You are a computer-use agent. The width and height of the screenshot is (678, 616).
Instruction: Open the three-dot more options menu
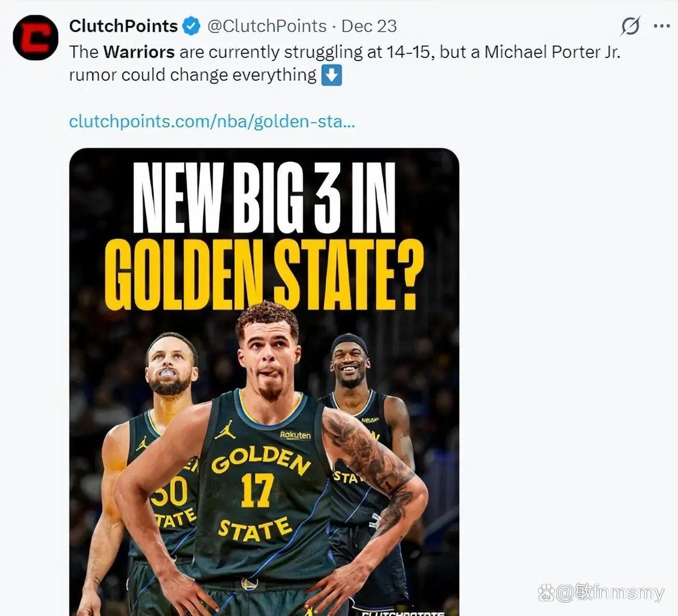point(662,26)
